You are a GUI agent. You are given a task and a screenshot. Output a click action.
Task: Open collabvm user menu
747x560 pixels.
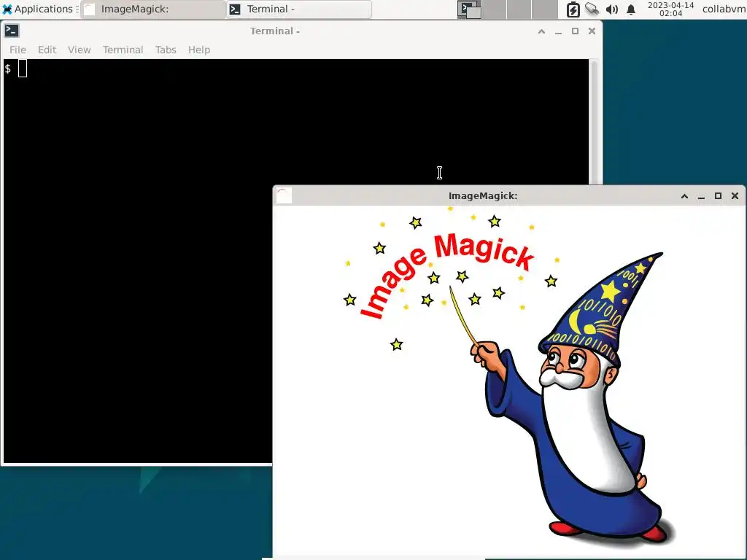[724, 9]
